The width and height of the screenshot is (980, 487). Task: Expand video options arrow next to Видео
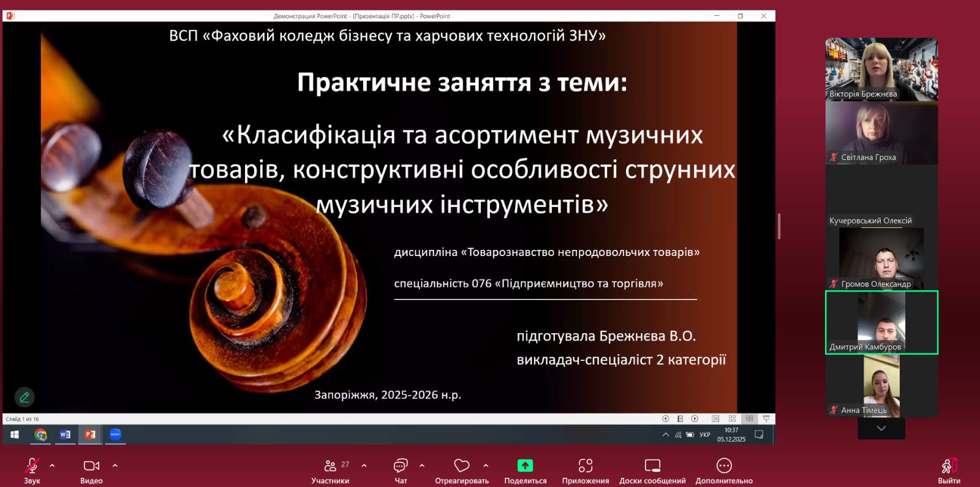coord(115,466)
